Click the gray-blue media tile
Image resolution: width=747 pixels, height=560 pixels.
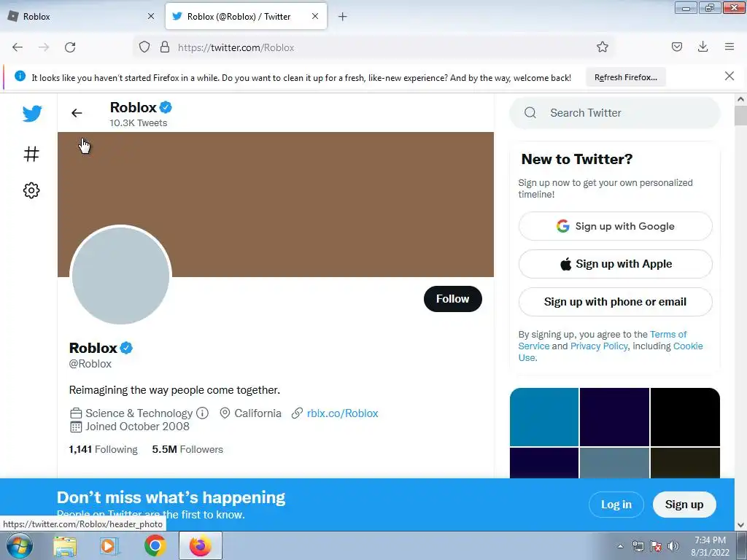(x=614, y=463)
